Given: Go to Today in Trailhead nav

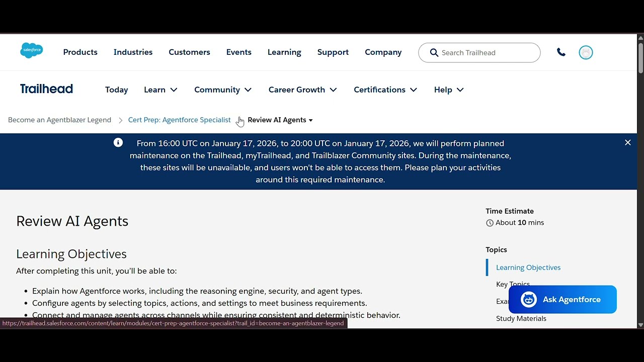Looking at the screenshot, I should [116, 89].
